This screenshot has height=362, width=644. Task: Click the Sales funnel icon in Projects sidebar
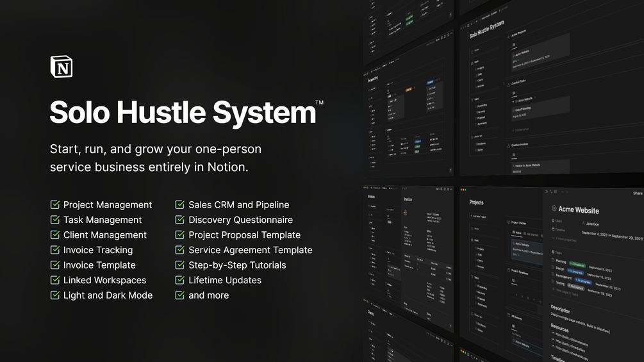472,277
